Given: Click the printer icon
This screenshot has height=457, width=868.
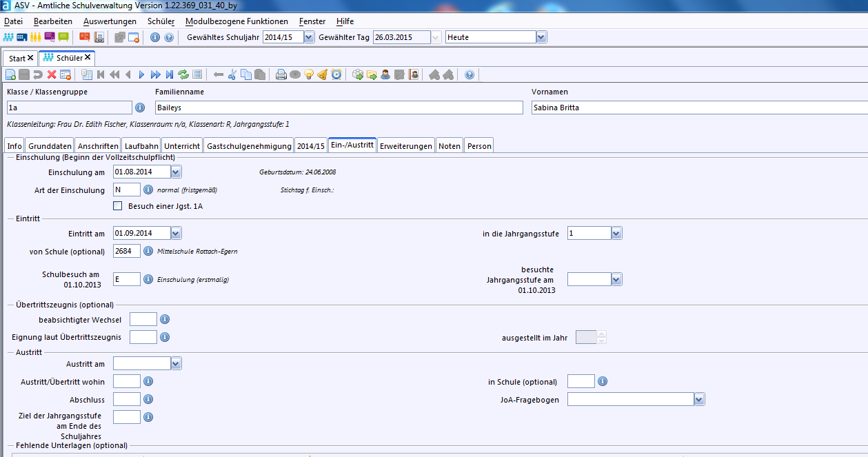Looking at the screenshot, I should [281, 74].
